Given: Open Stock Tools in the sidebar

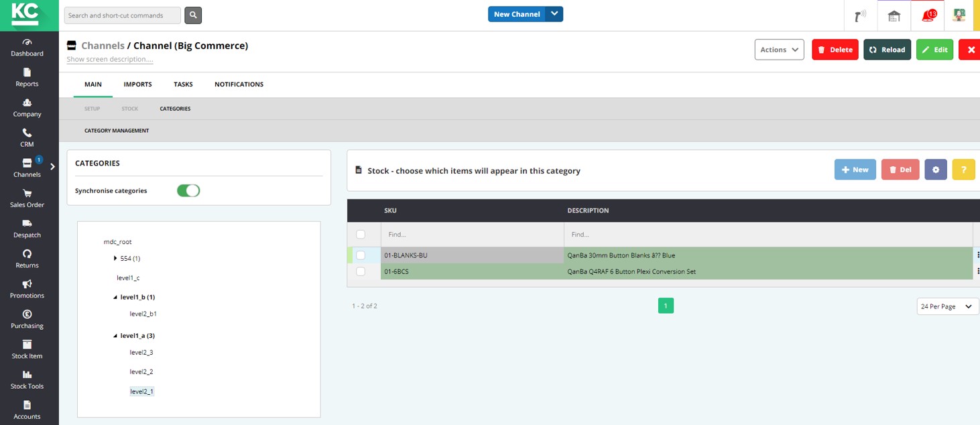Looking at the screenshot, I should (x=27, y=379).
